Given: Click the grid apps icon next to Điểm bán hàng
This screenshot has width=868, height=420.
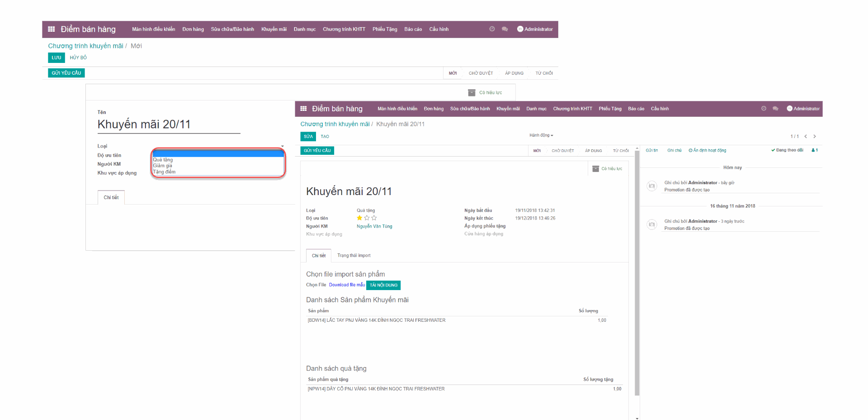Looking at the screenshot, I should [51, 29].
